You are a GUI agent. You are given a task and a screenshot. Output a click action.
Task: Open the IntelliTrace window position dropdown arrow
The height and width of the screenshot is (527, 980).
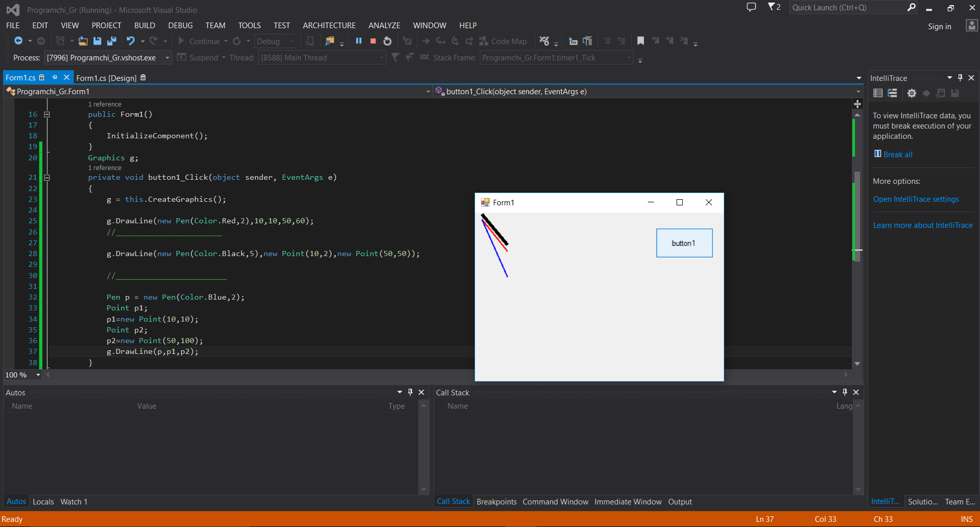pos(949,78)
